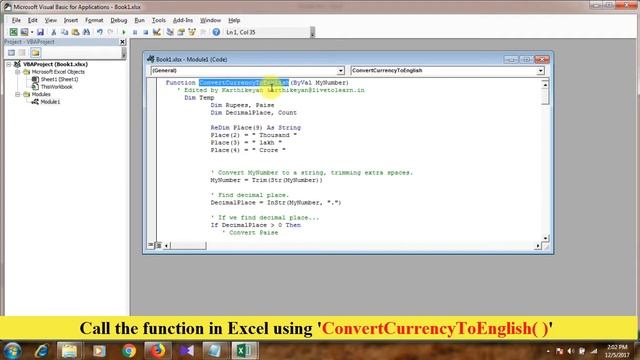
Task: Open the Insert object dropdown arrow
Action: (31, 32)
